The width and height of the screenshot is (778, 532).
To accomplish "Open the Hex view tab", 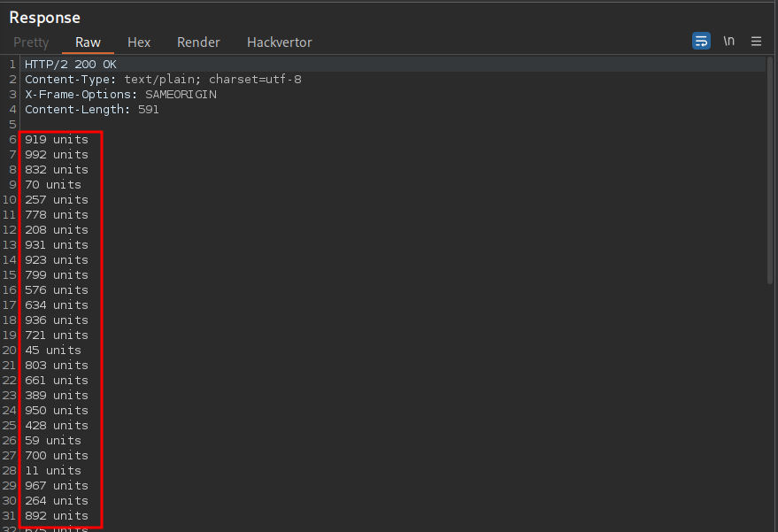I will (139, 42).
